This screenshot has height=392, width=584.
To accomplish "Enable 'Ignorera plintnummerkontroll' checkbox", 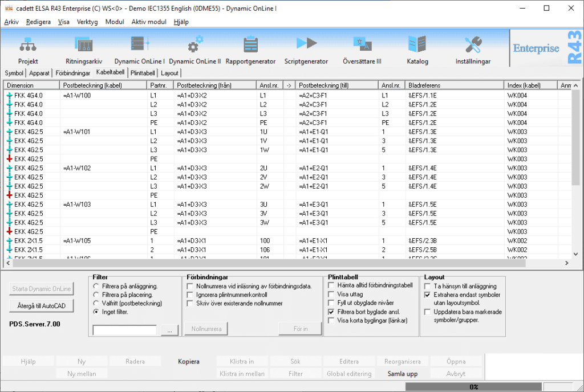I will coord(190,295).
